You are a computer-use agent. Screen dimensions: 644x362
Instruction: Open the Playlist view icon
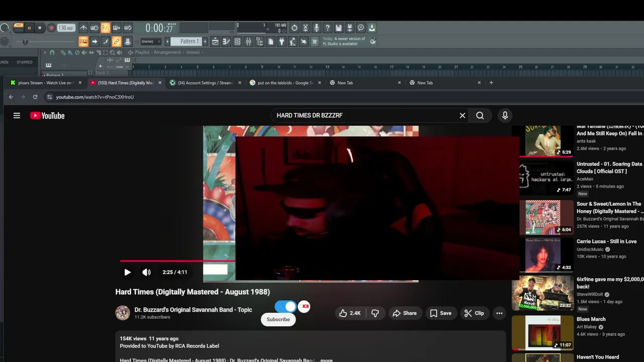[x=215, y=42]
